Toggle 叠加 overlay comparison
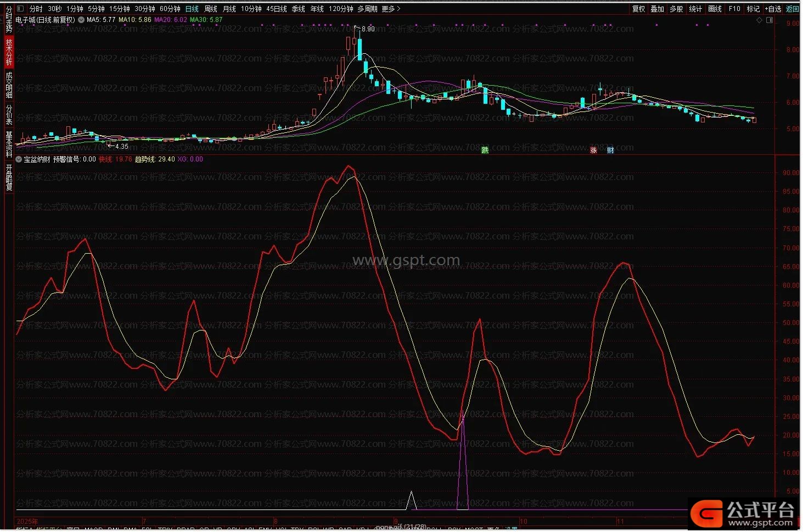The width and height of the screenshot is (803, 532). coord(657,9)
